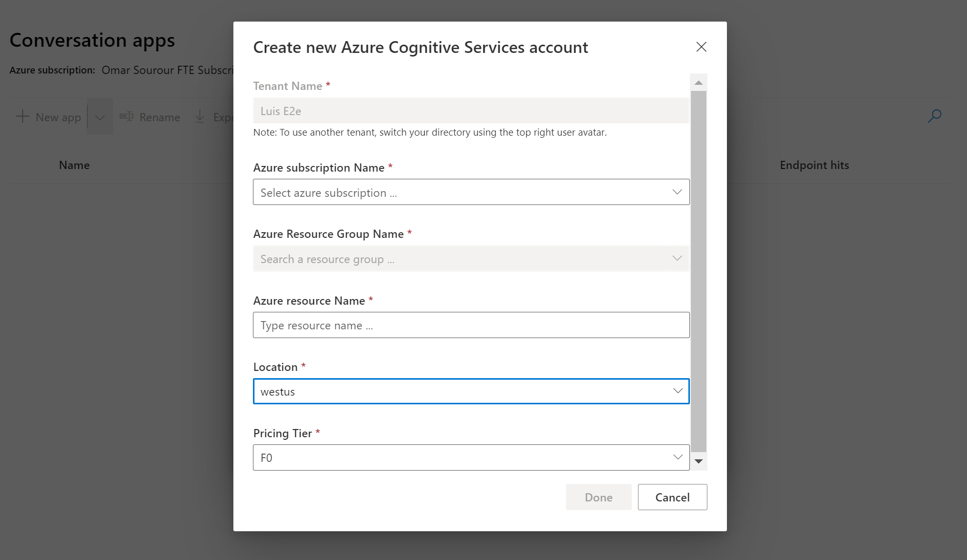
Task: Click the New app plus icon
Action: click(x=22, y=117)
